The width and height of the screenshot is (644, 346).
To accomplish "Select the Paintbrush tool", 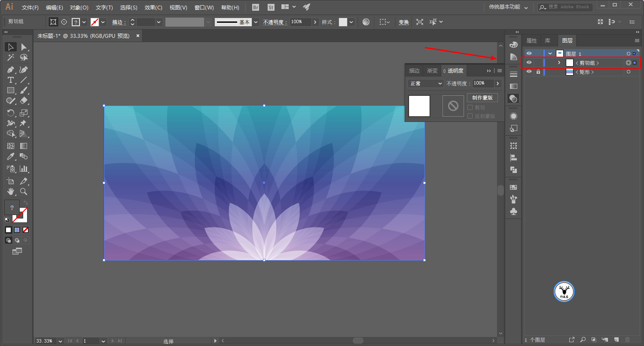I will [x=24, y=90].
